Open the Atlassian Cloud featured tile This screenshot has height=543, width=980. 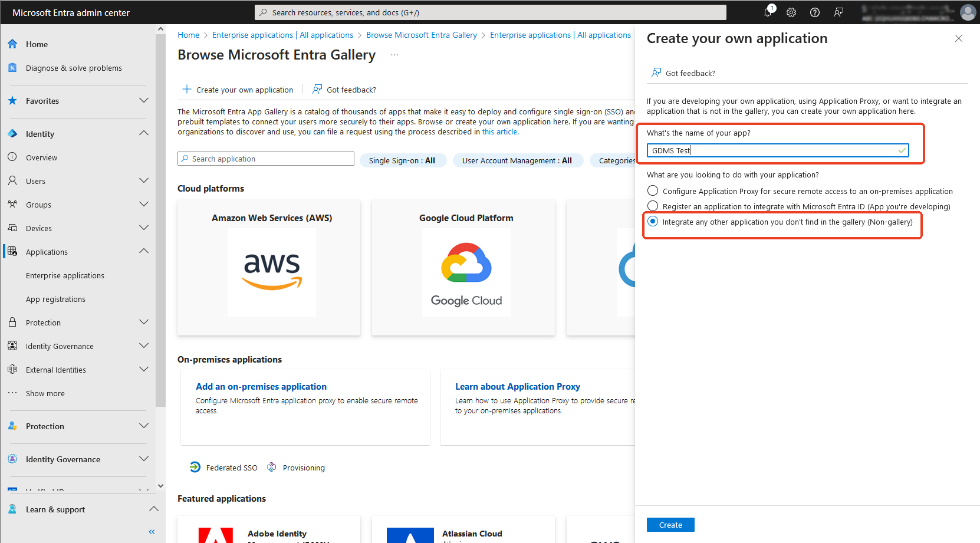click(463, 529)
